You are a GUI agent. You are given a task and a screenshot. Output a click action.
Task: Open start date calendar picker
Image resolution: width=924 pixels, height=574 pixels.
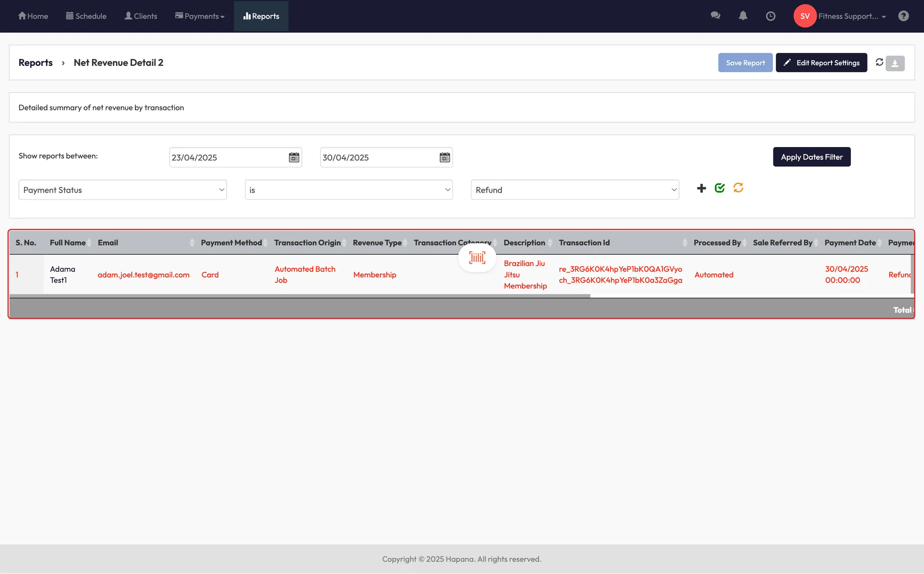tap(294, 157)
